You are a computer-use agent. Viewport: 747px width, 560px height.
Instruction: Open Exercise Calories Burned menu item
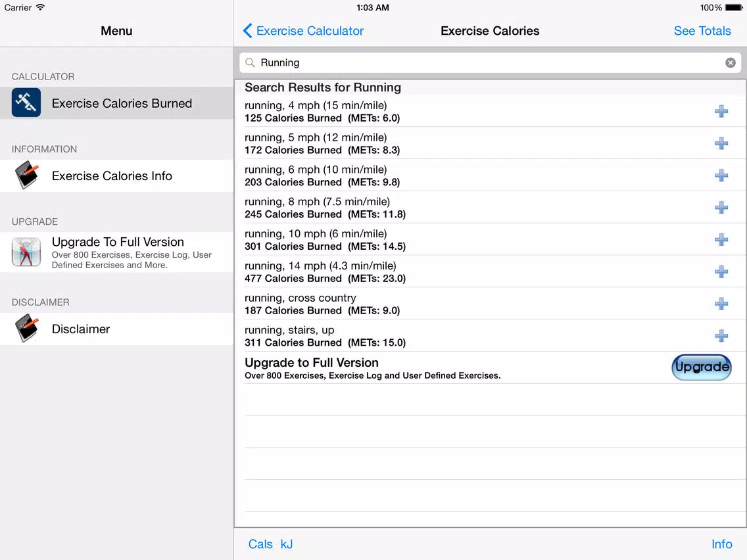tap(117, 103)
